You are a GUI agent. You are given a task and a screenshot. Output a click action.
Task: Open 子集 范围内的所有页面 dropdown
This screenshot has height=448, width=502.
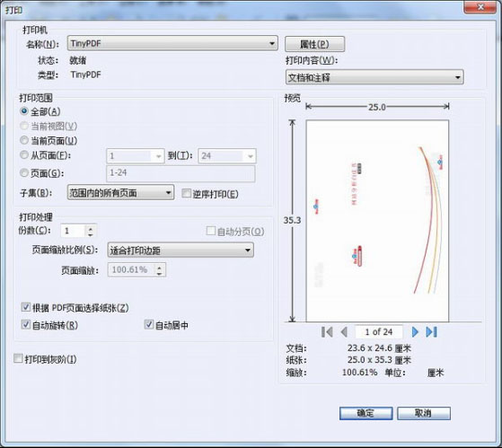coord(120,193)
